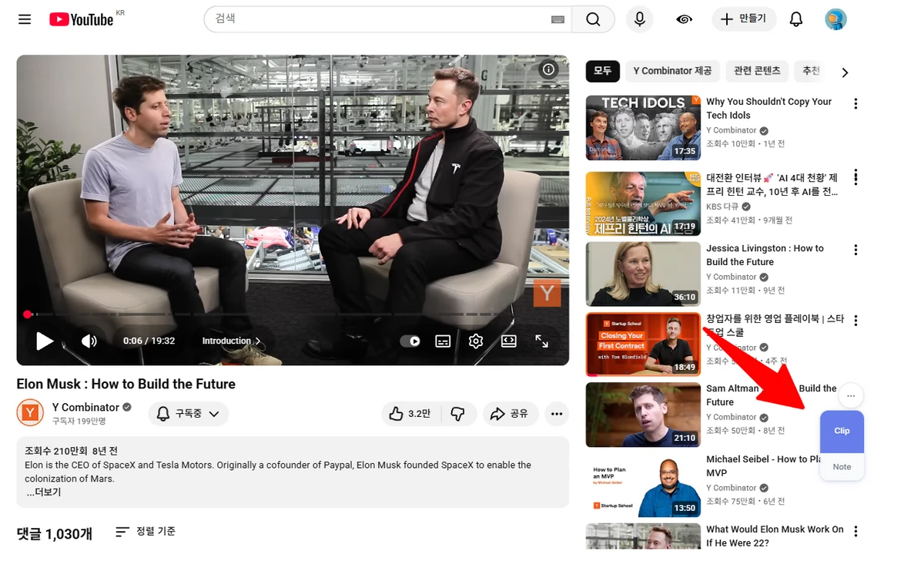Open Closing Your First Contract thumbnail
Viewport: 924px width, 578px height.
pyautogui.click(x=643, y=344)
